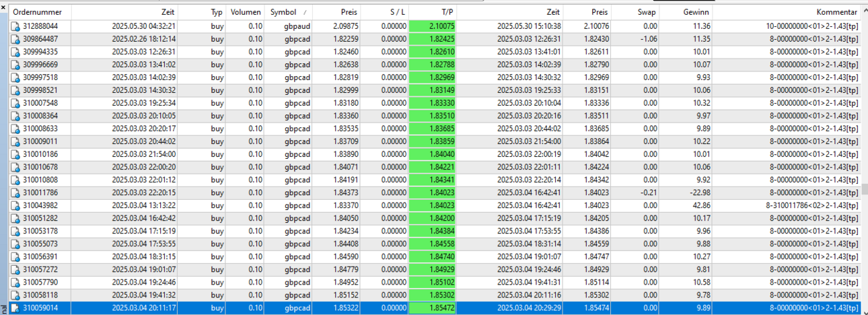Click T/P cell 1.85472 in selected row
The height and width of the screenshot is (315, 868).
pos(432,308)
